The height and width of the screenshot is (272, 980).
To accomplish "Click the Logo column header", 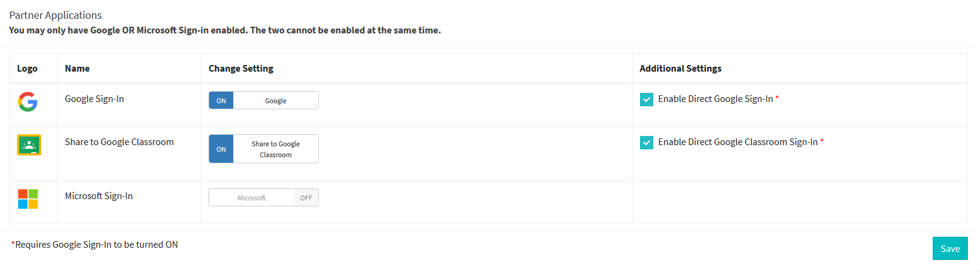I will coord(27,69).
